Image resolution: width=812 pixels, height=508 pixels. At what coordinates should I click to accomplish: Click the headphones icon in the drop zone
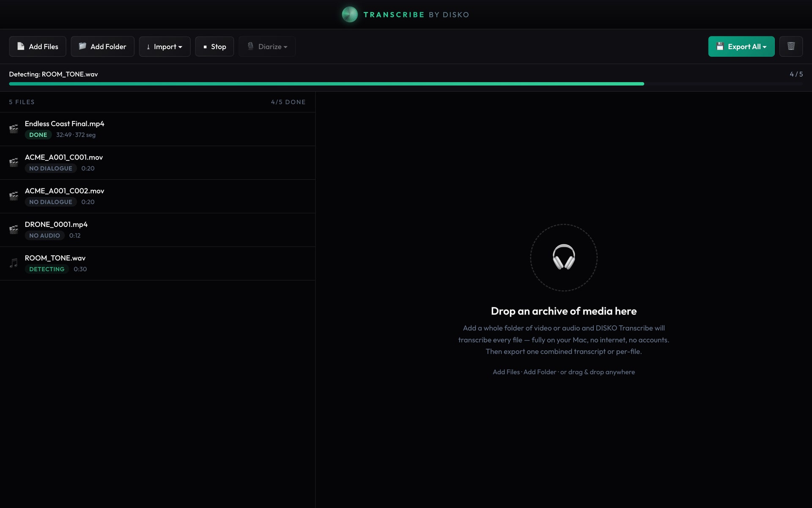(x=564, y=257)
